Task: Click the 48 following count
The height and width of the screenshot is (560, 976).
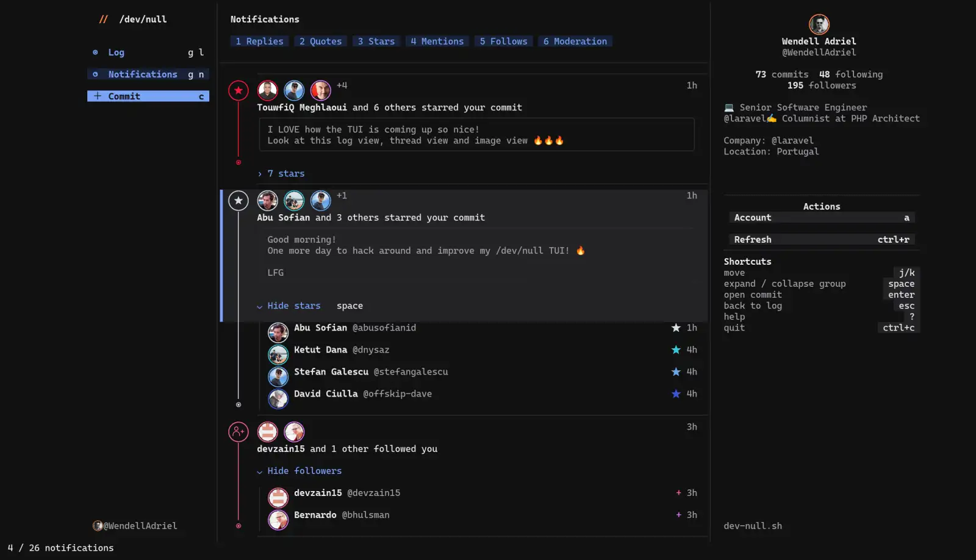Action: click(x=851, y=74)
